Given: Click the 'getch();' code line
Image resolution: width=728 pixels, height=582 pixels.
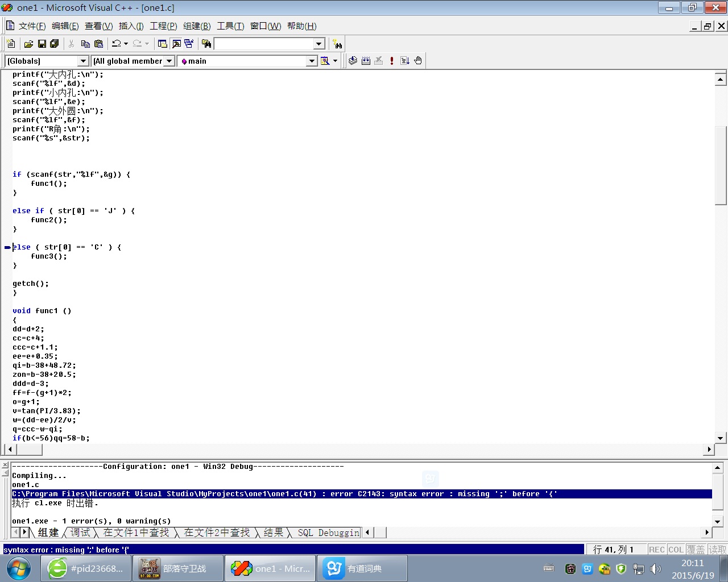Looking at the screenshot, I should [31, 284].
